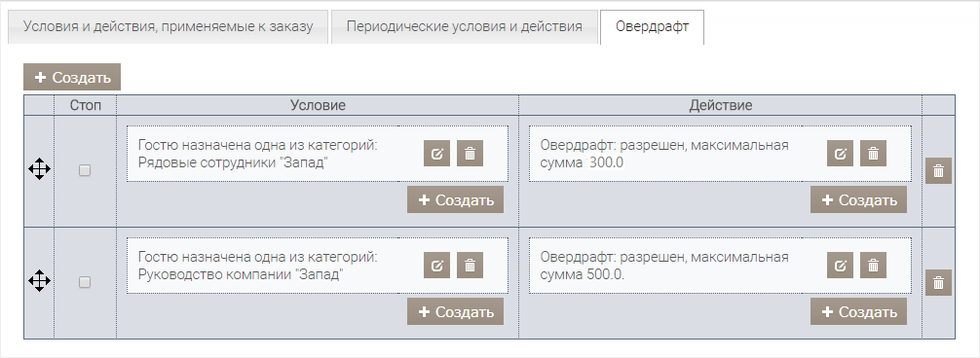
Task: Click the top Создать button above the table
Action: pos(72,77)
